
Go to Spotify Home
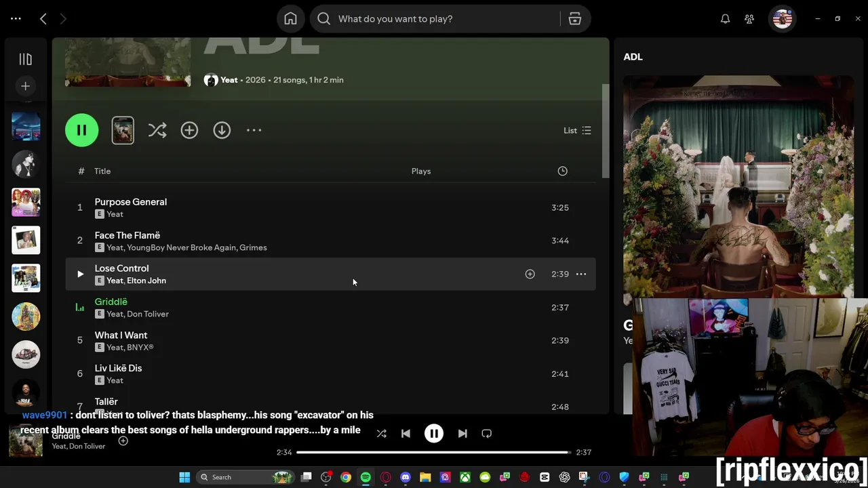[x=290, y=19]
